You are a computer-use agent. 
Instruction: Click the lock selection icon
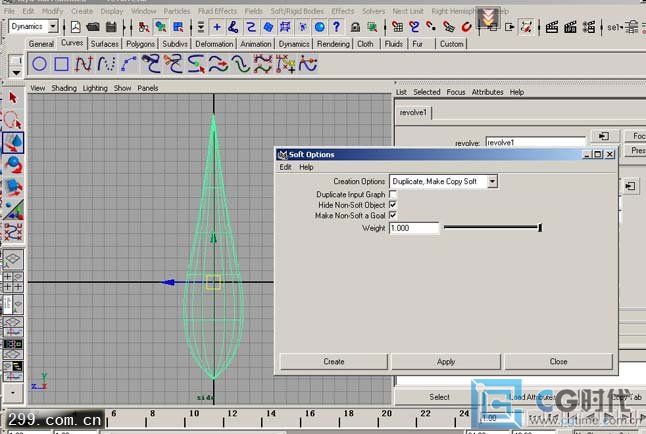click(x=355, y=27)
